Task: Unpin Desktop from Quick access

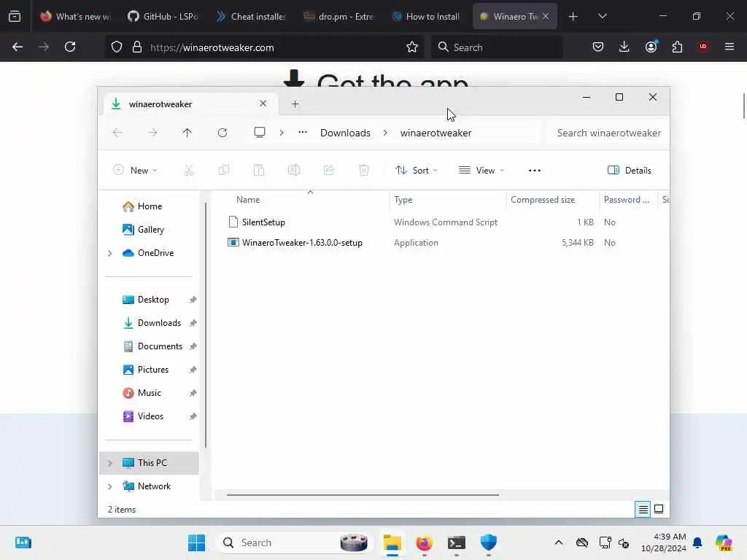Action: [x=193, y=300]
